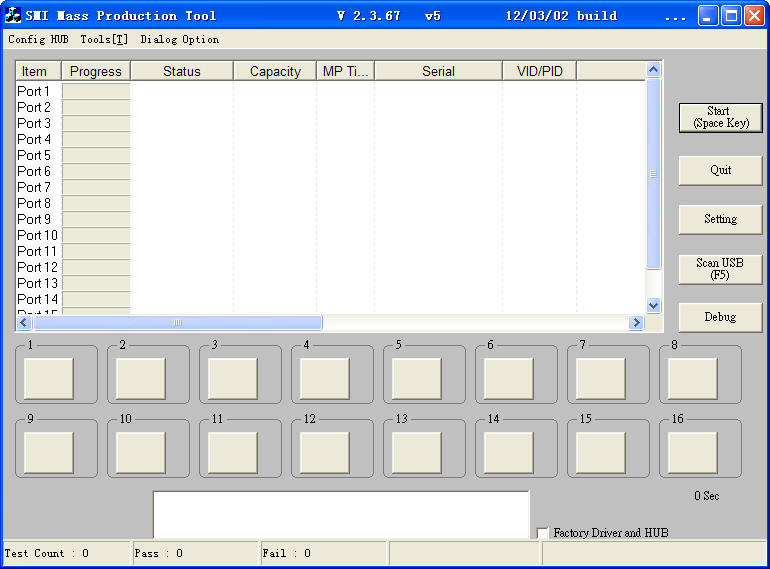
Task: Open the Config HUB menu
Action: click(x=38, y=39)
